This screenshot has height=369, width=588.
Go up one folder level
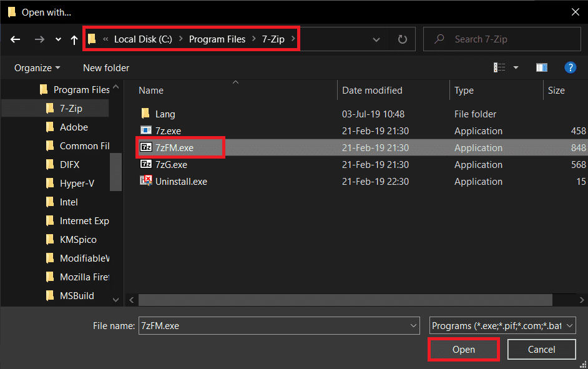pos(74,39)
